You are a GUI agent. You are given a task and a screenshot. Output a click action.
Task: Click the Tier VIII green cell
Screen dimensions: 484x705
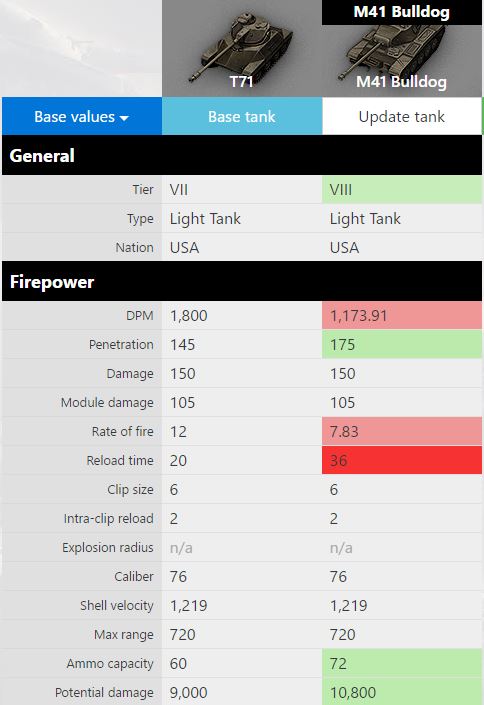[x=402, y=189]
